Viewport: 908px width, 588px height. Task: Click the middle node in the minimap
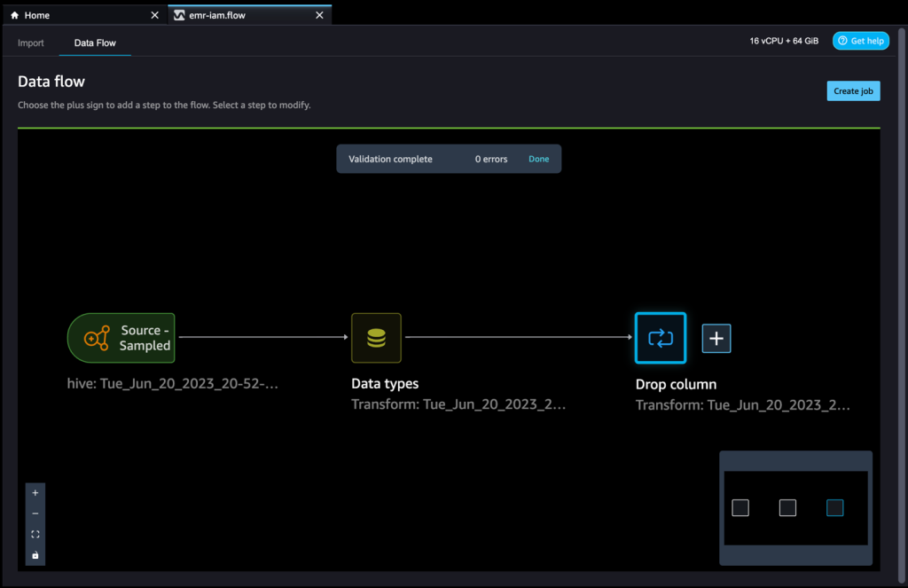pos(787,508)
